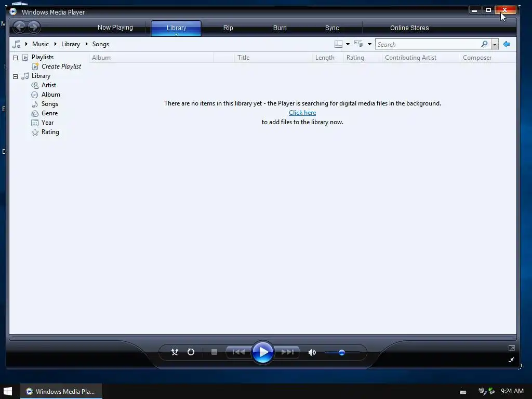Start playback with the Play button
This screenshot has width=532, height=399.
tap(263, 352)
